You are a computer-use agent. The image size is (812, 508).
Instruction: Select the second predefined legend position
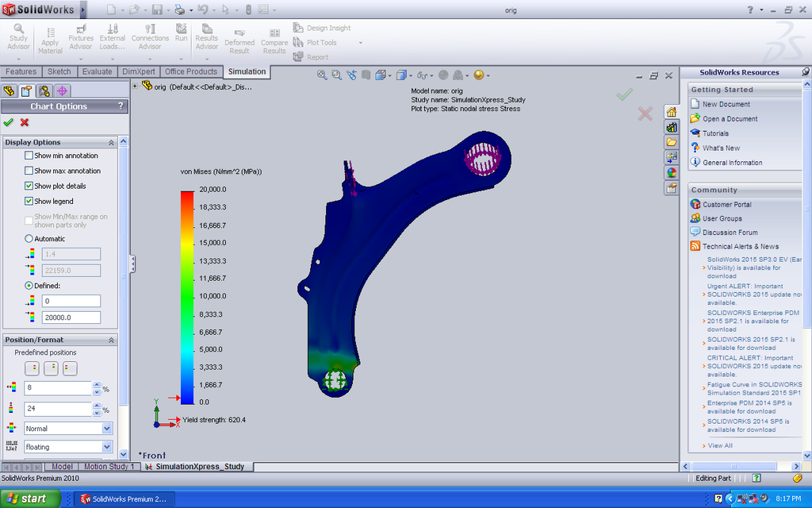point(51,368)
